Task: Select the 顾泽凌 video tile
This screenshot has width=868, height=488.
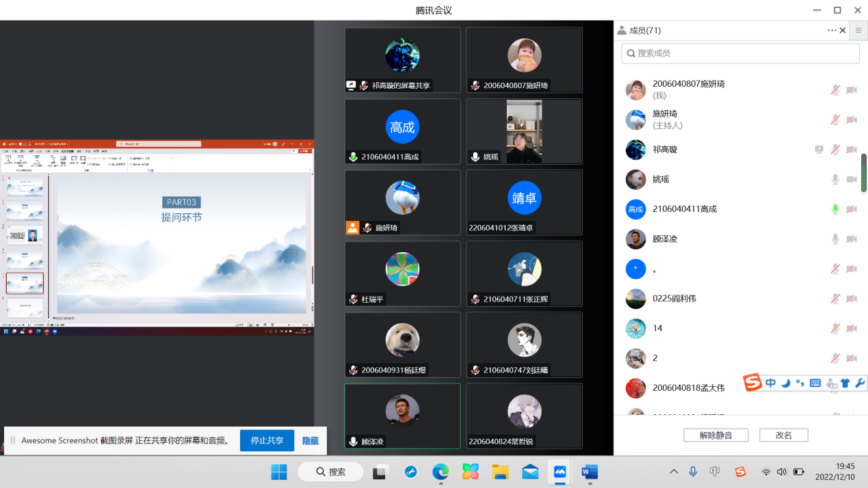Action: pos(402,416)
